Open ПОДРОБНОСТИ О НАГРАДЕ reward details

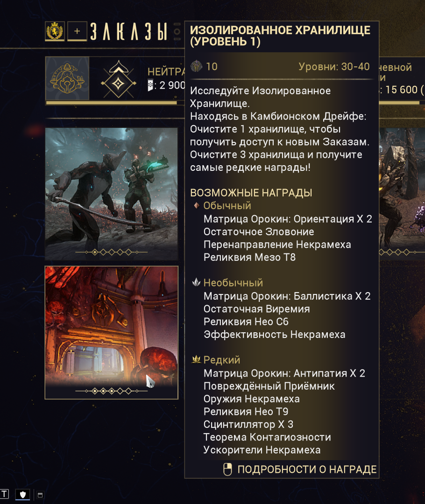[x=307, y=469]
